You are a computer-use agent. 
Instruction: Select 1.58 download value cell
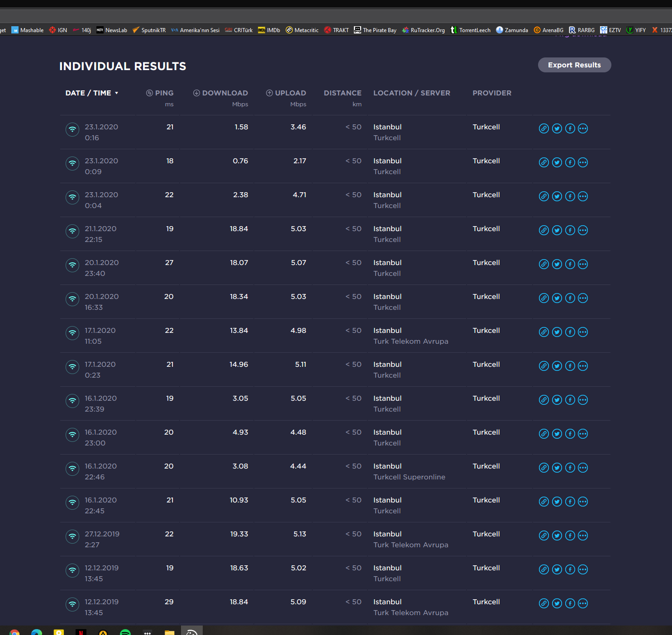pos(241,127)
